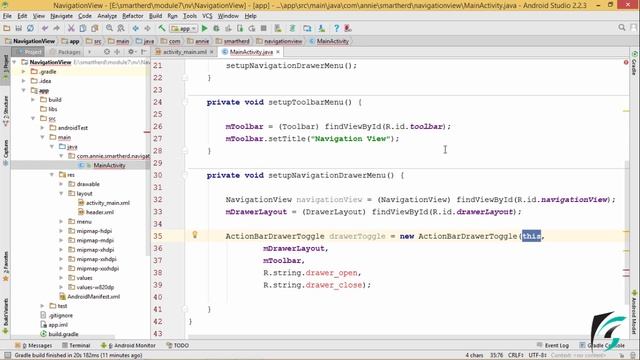This screenshot has width=640, height=360.
Task: Open the Navigate menu
Action: tap(62, 16)
